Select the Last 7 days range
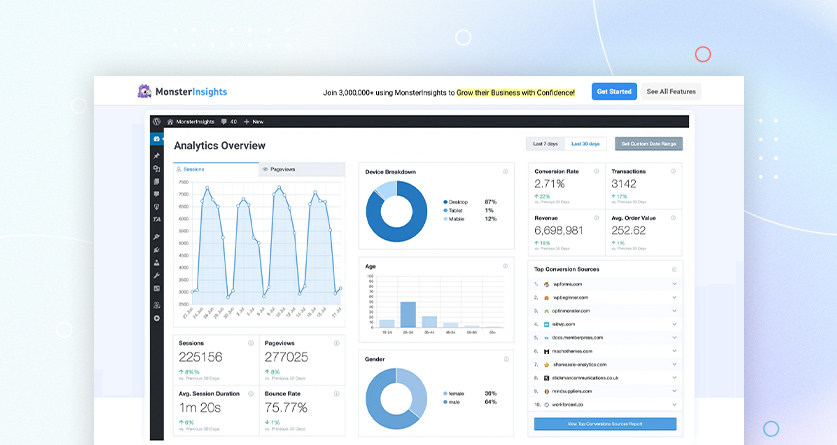The width and height of the screenshot is (837, 445). coord(545,144)
